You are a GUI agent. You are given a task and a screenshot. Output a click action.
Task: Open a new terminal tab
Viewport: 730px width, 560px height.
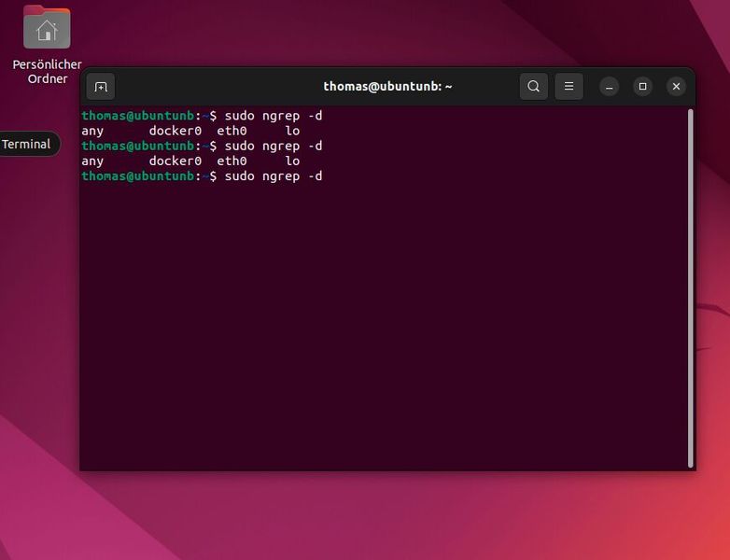(x=101, y=87)
